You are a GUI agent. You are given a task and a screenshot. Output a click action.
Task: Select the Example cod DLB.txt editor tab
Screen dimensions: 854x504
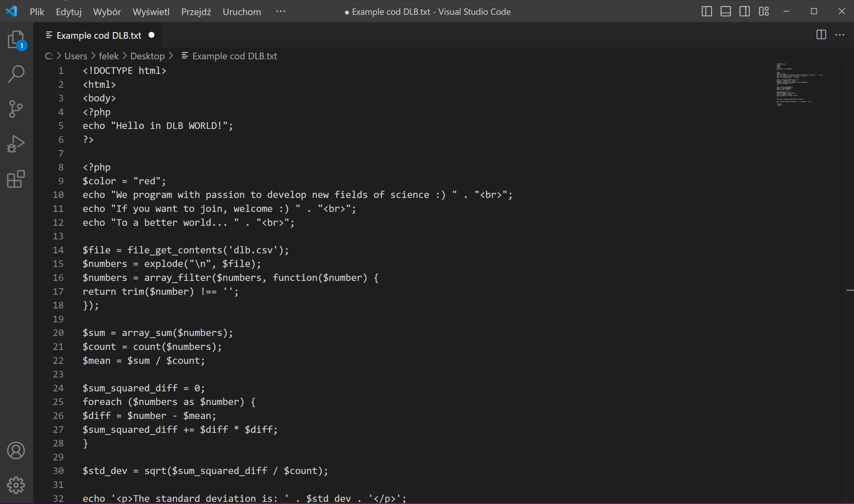98,35
